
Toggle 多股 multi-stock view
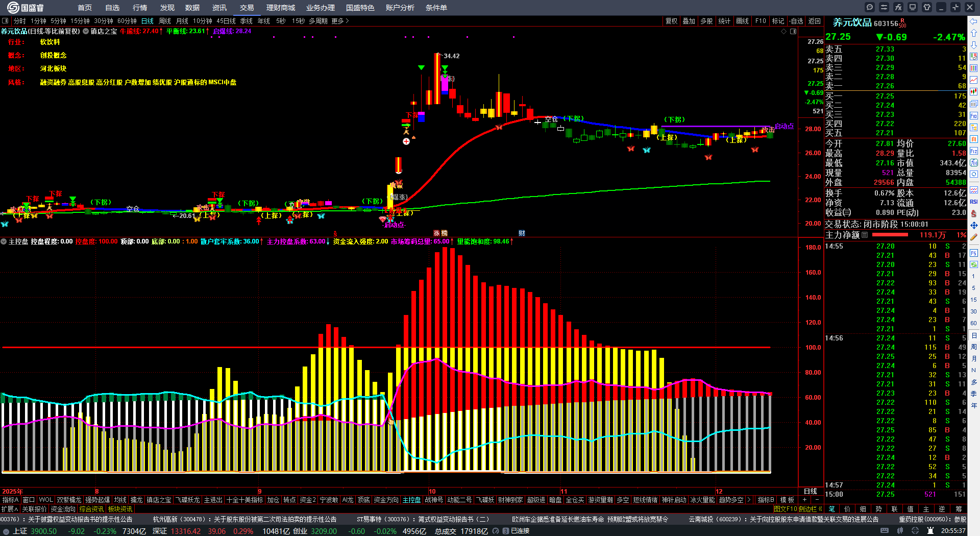pos(706,21)
